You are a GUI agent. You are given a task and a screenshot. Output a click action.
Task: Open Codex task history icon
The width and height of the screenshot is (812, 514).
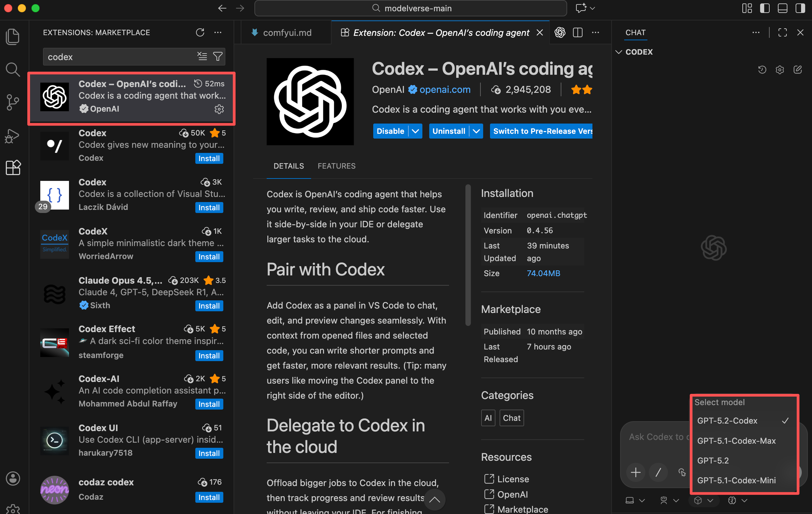(762, 70)
